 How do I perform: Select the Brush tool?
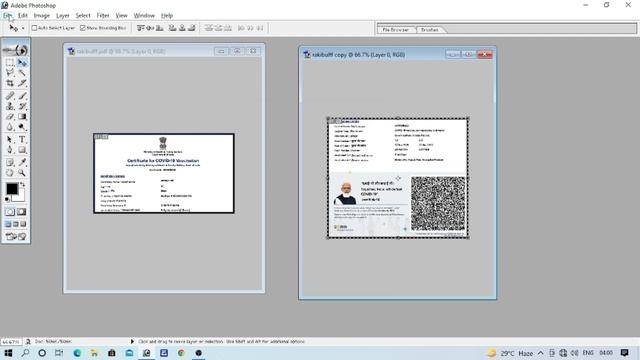(22, 96)
